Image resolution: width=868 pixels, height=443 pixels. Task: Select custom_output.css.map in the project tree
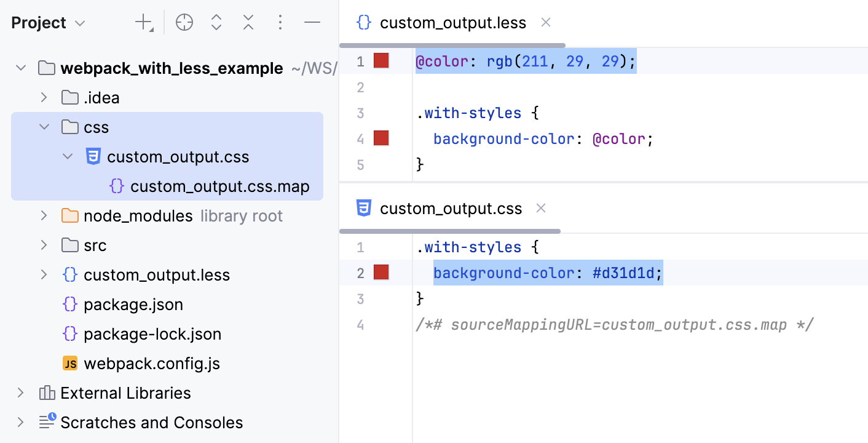point(220,186)
